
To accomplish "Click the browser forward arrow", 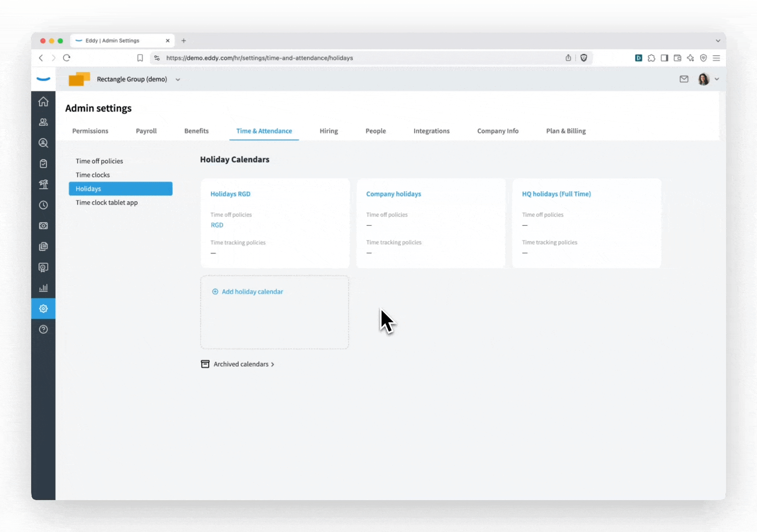I will coord(53,58).
